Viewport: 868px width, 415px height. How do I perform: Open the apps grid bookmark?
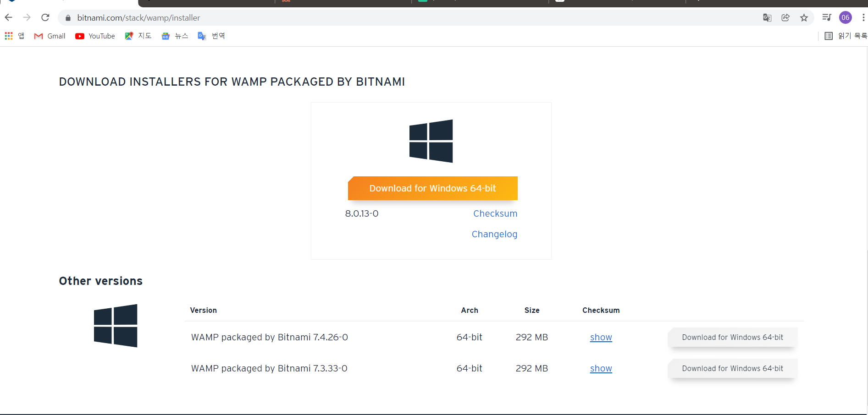click(x=9, y=36)
